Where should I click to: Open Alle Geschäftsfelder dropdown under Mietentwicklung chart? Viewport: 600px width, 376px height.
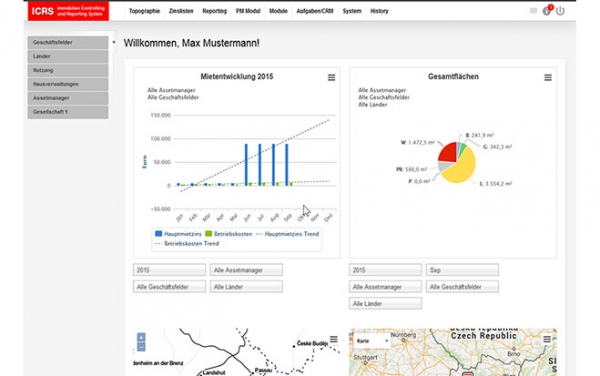[170, 287]
